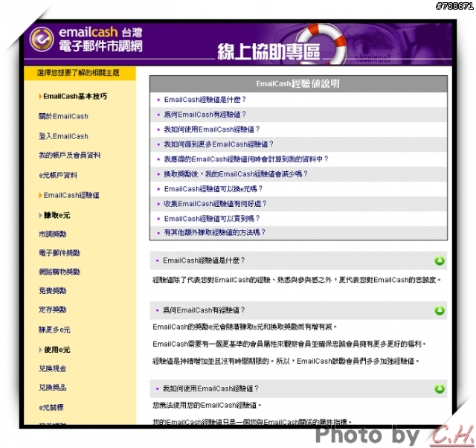Screen dimensions: 476x448
Task: Click the emailcash round logo icon
Action: [x=42, y=39]
